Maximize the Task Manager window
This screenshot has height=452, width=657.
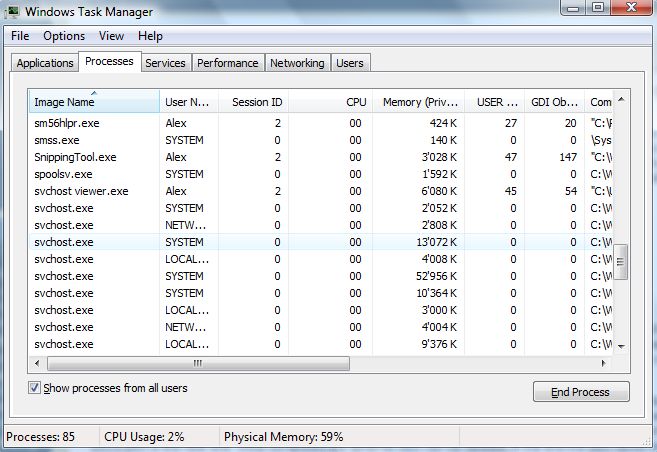(598, 8)
